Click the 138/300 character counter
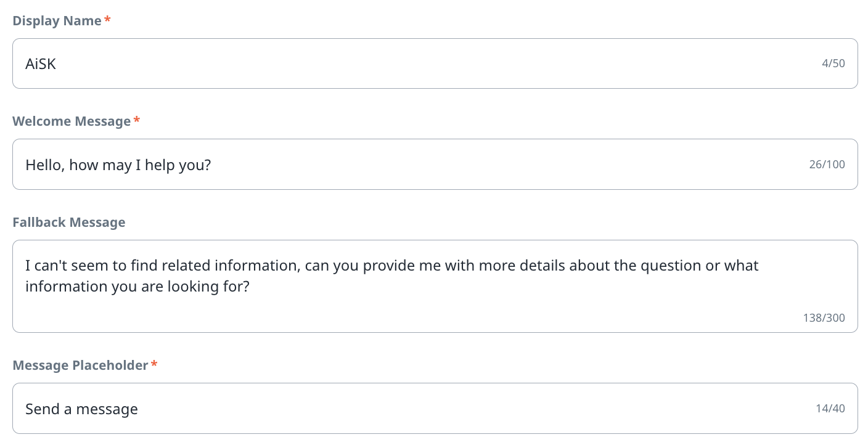 pos(824,318)
